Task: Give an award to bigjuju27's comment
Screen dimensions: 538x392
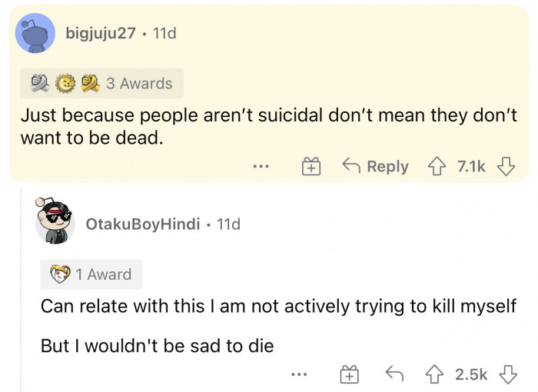Action: point(311,166)
